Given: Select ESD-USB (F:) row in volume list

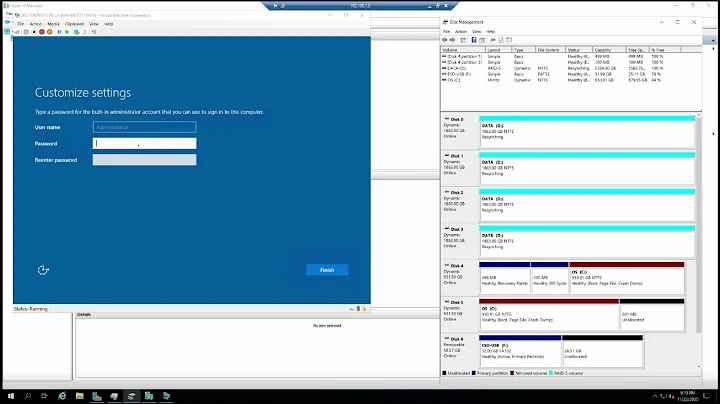Looking at the screenshot, I should click(553, 74).
